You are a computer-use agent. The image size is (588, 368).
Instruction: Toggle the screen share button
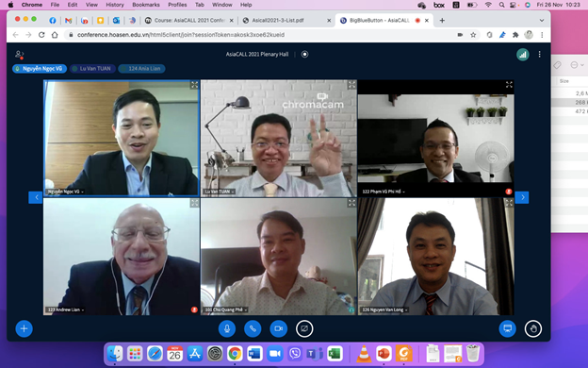[x=304, y=328]
